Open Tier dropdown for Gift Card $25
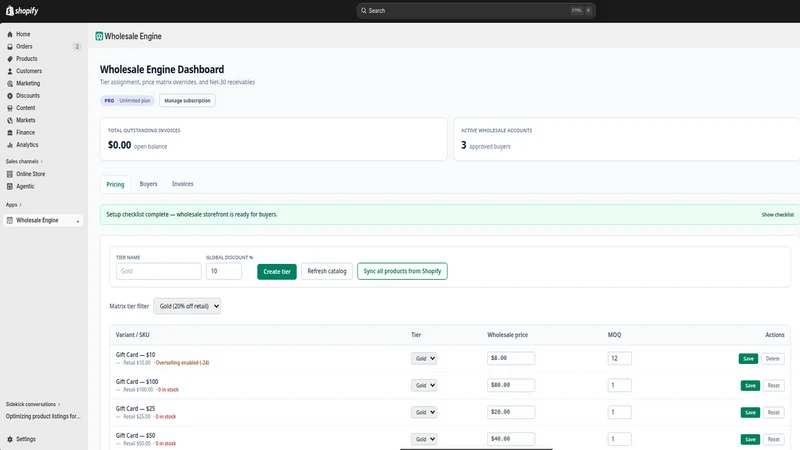This screenshot has width=800, height=450. click(x=424, y=412)
